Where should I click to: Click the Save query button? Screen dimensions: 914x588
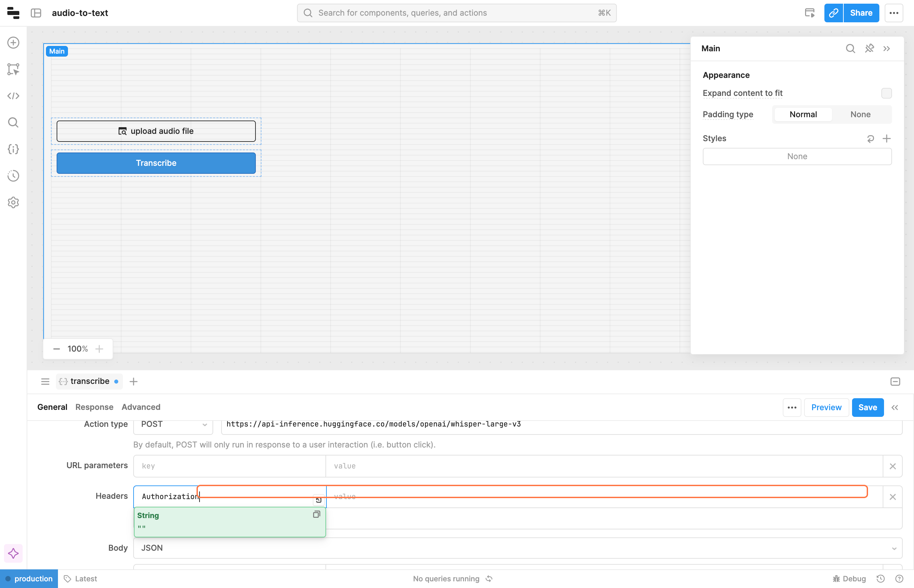coord(867,408)
